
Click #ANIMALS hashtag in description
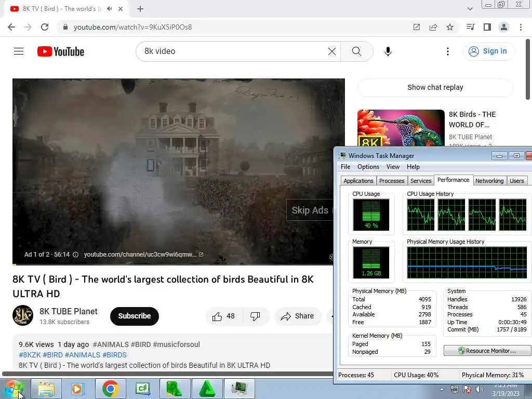[111, 345]
